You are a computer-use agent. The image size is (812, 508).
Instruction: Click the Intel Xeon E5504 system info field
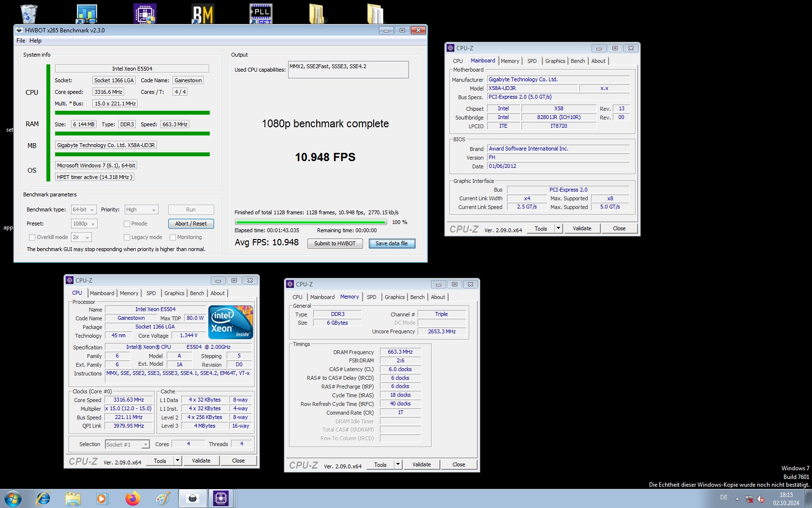coord(132,69)
